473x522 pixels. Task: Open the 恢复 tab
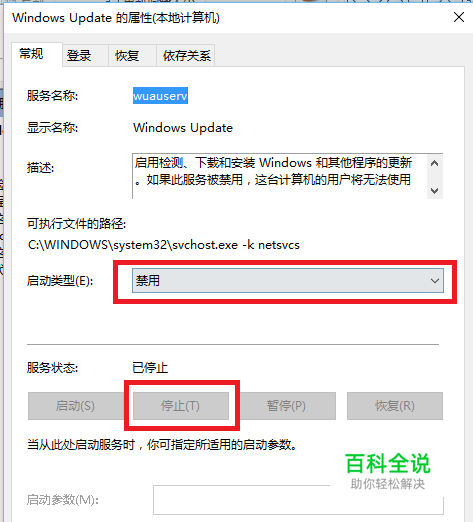132,55
